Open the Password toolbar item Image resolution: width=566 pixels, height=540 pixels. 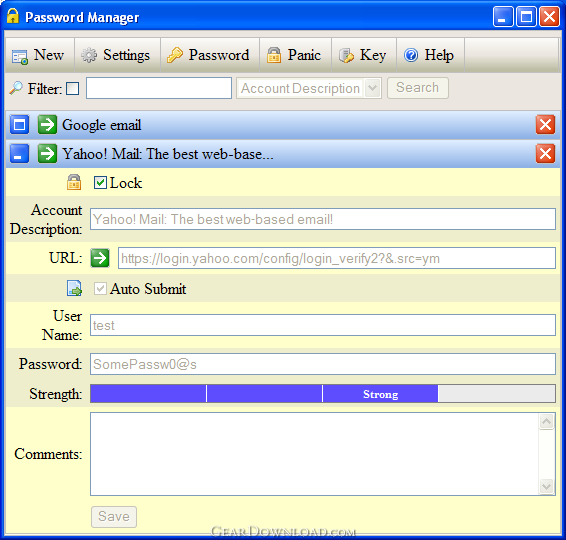point(210,55)
